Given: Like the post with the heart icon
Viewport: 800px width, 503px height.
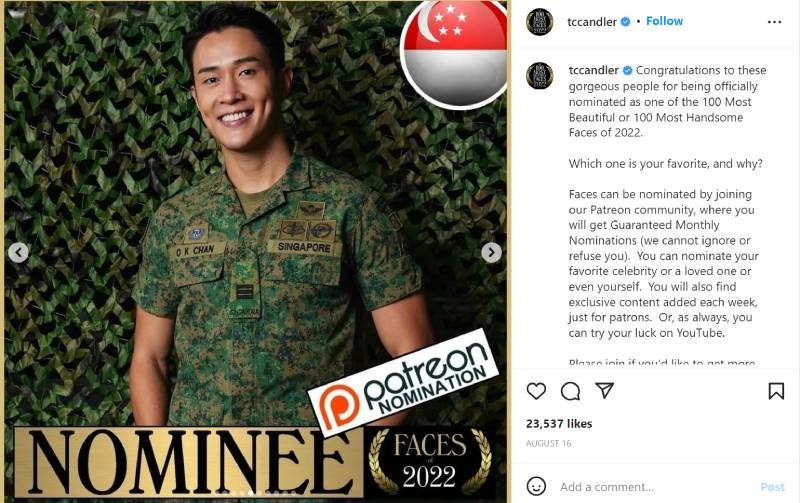Looking at the screenshot, I should click(x=536, y=391).
